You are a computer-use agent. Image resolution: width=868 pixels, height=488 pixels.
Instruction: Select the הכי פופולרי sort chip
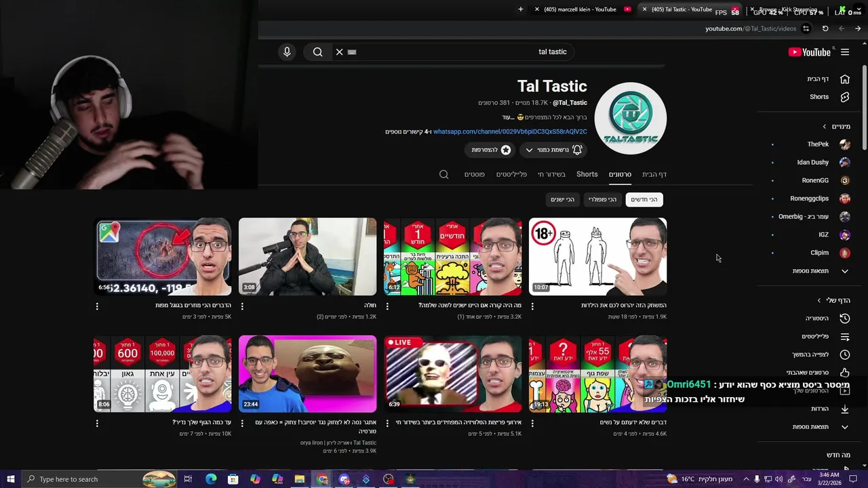point(602,199)
